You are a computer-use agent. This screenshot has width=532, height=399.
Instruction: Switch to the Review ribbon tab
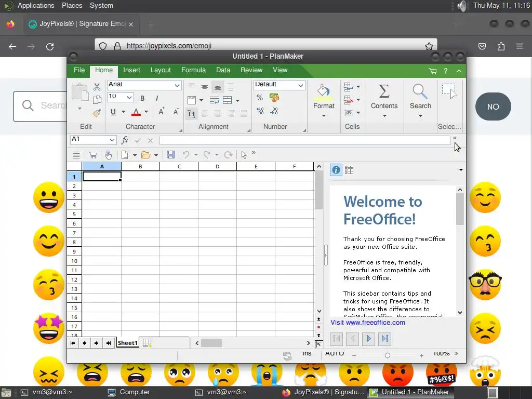point(251,70)
